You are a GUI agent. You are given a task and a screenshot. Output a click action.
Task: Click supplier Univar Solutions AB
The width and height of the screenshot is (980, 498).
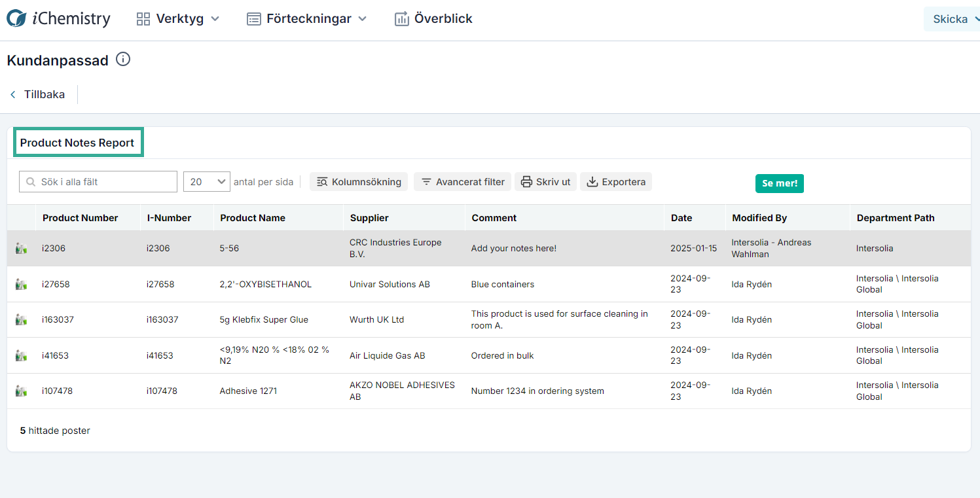click(390, 284)
